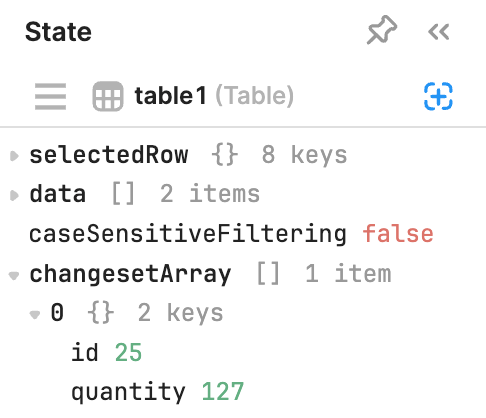Select the caseSensitiveFiltering property
This screenshot has width=486, height=418.
point(188,234)
